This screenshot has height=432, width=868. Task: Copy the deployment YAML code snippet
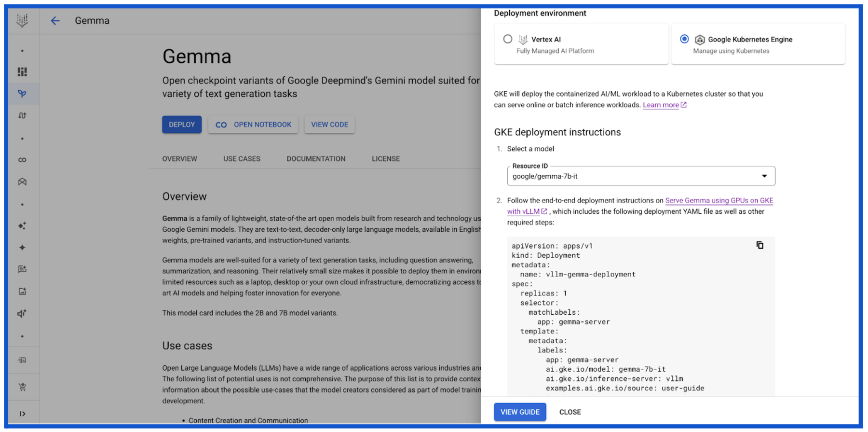[759, 245]
